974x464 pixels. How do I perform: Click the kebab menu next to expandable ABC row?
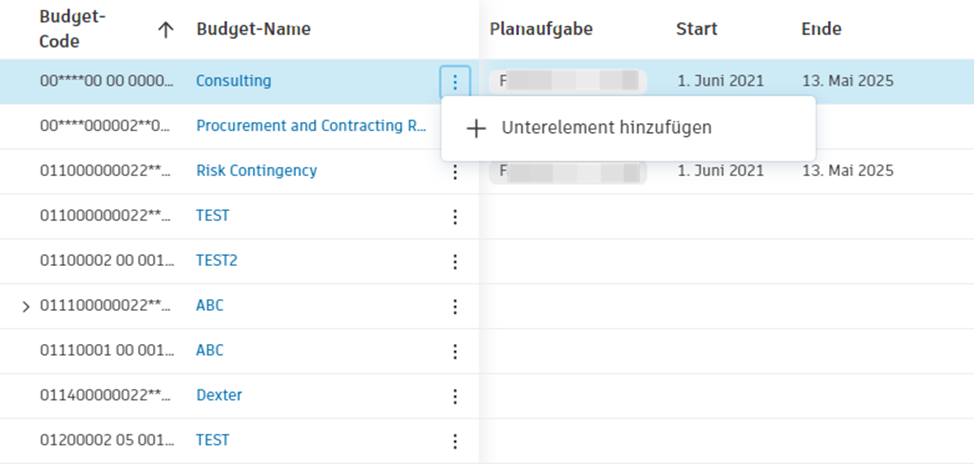click(x=455, y=307)
